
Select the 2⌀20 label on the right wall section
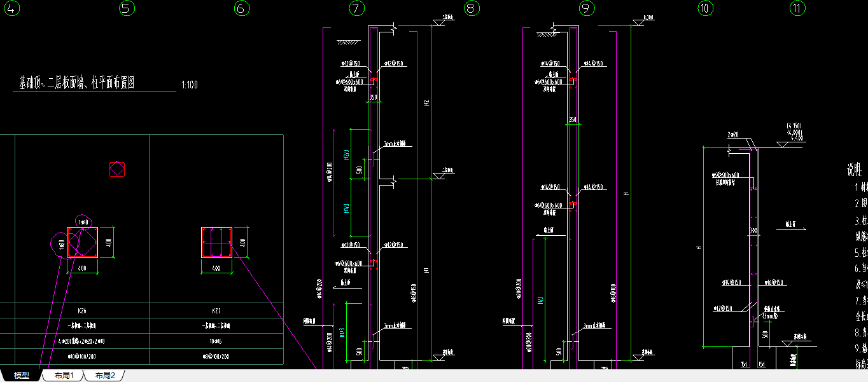pos(732,135)
